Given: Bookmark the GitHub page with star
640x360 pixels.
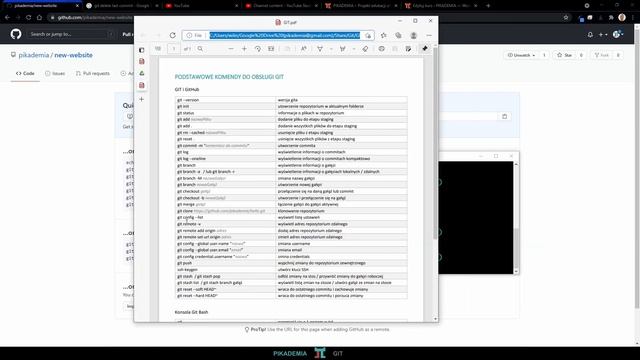Looking at the screenshot, I should 566,18.
